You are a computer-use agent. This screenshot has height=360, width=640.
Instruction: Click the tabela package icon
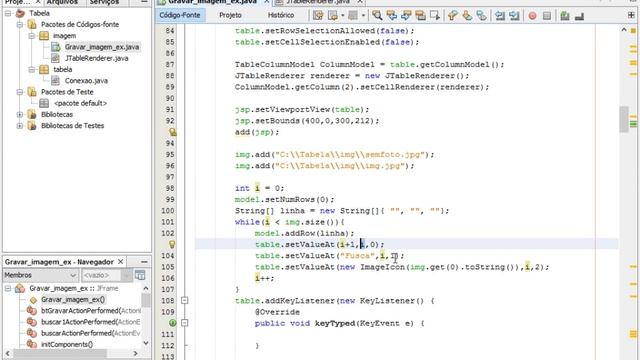coord(44,69)
